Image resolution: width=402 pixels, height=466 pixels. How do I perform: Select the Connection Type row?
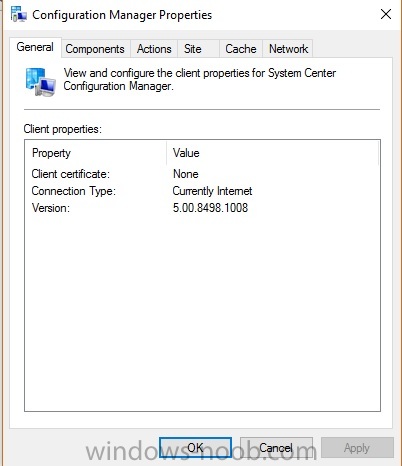(x=202, y=191)
